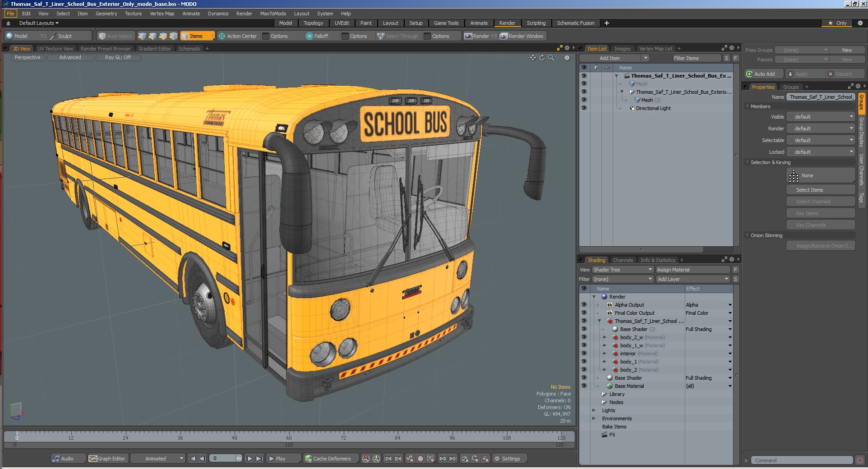Viewport: 868px width, 469px height.
Task: Toggle visibility of interior material
Action: click(584, 354)
